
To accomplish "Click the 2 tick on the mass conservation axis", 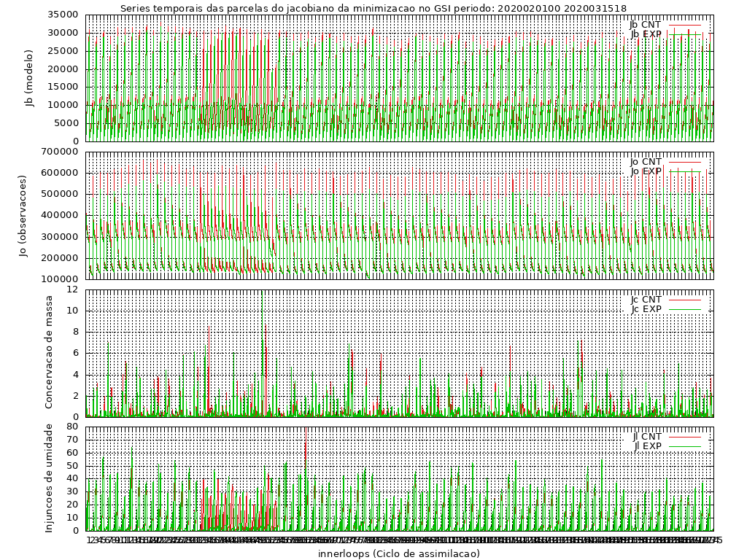I will coord(75,396).
